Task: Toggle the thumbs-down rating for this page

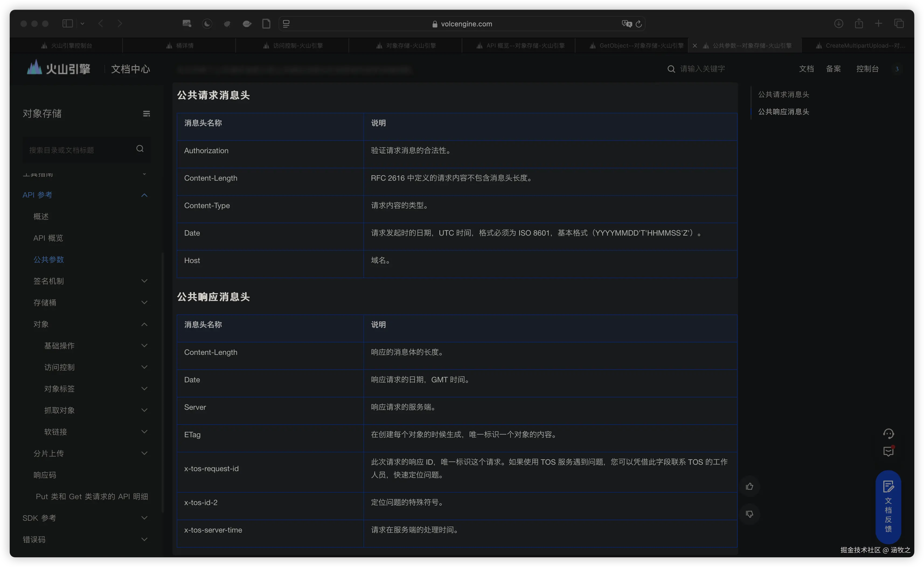Action: [x=749, y=514]
